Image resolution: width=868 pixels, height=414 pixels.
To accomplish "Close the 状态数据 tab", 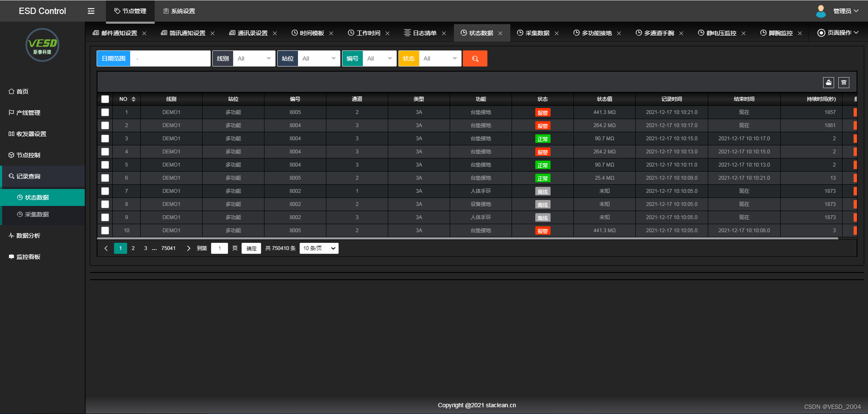I will [500, 33].
